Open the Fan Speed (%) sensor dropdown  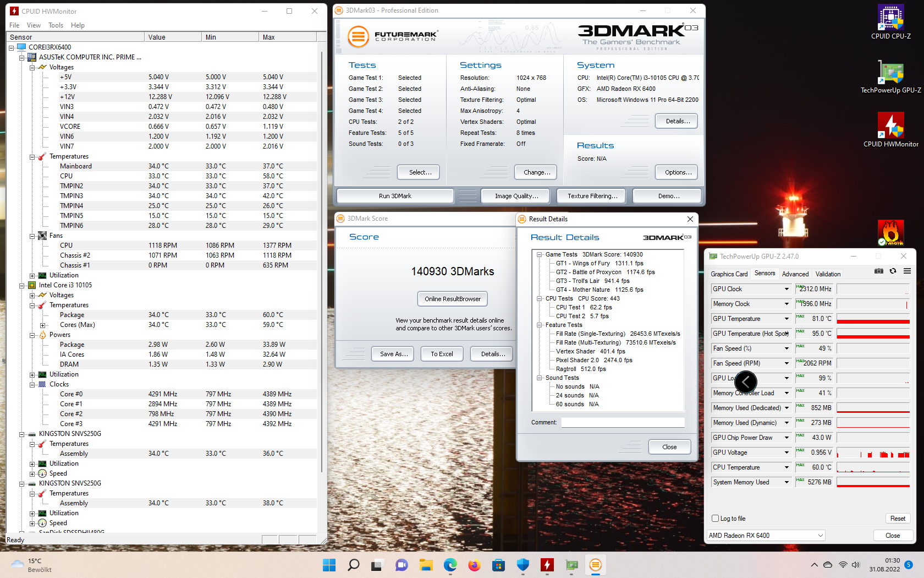[787, 348]
